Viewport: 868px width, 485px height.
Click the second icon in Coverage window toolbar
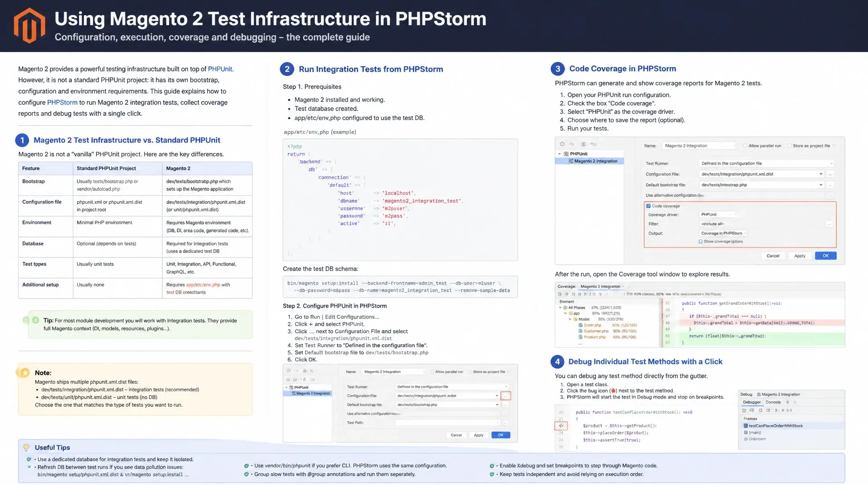click(567, 294)
